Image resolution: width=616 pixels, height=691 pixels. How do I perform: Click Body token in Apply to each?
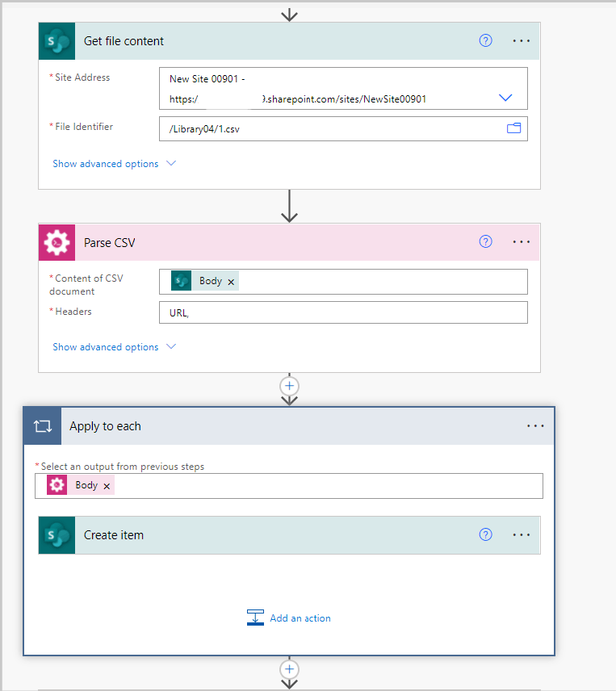(x=81, y=485)
